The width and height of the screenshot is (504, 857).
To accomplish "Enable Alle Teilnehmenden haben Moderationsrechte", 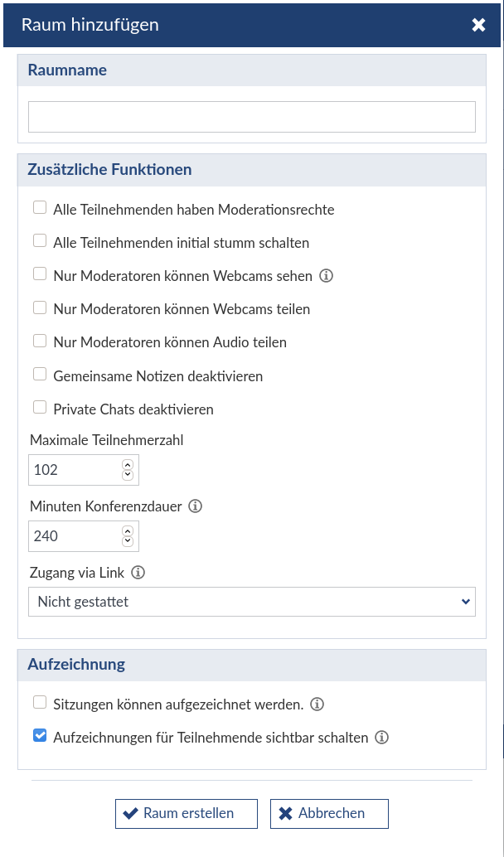I will tap(40, 208).
